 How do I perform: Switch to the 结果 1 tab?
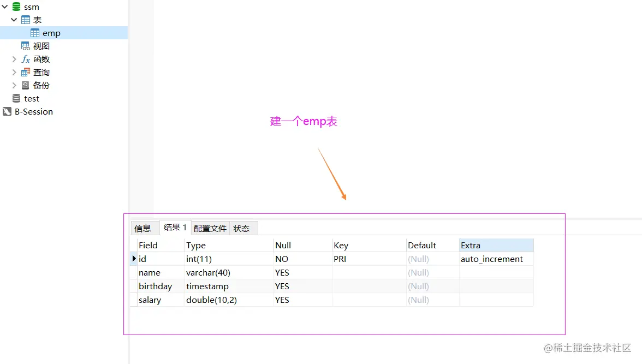(175, 227)
